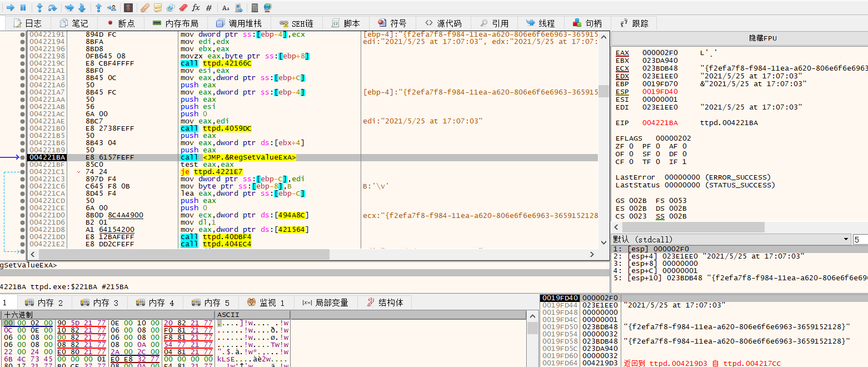Switch to the 日志 (Log) tab

(27, 23)
